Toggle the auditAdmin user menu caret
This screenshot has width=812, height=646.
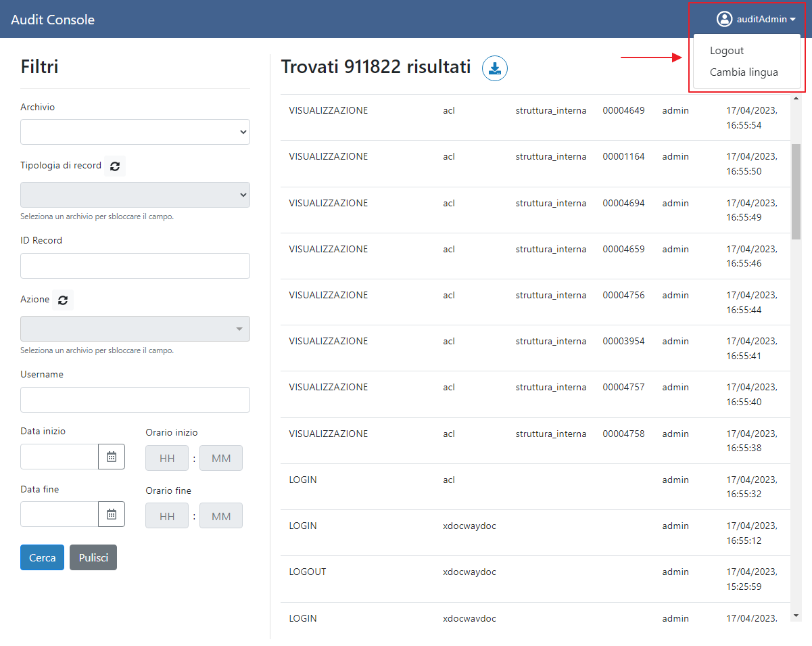coord(793,20)
